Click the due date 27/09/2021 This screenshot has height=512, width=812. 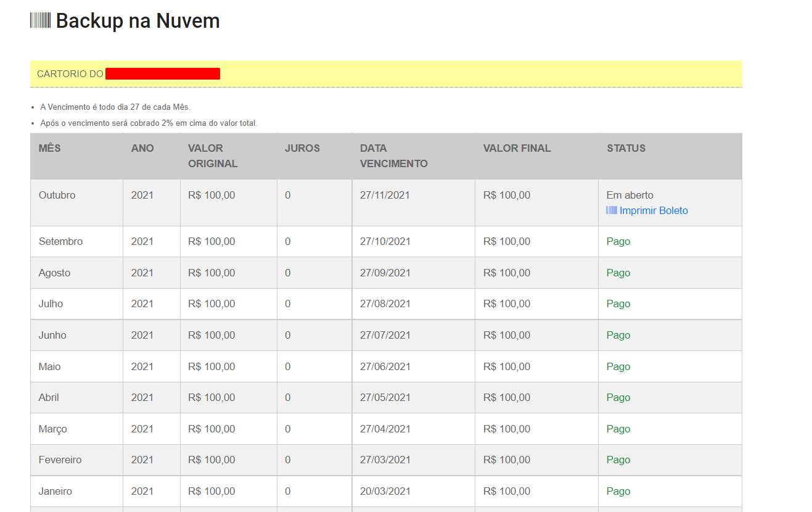385,273
